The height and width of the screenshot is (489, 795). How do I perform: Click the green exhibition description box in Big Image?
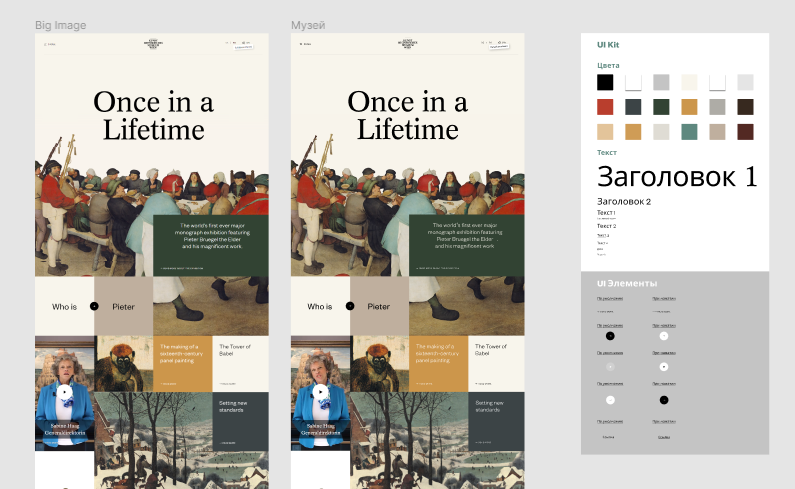(211, 246)
